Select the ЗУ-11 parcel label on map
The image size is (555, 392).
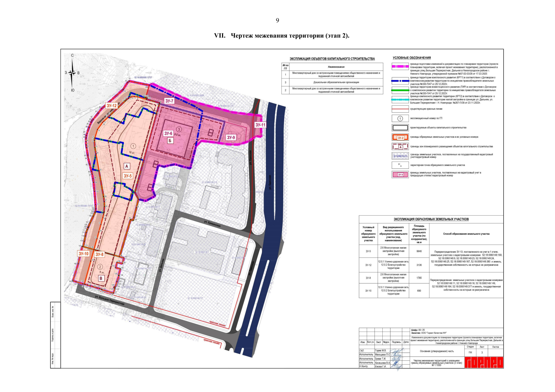pos(260,125)
